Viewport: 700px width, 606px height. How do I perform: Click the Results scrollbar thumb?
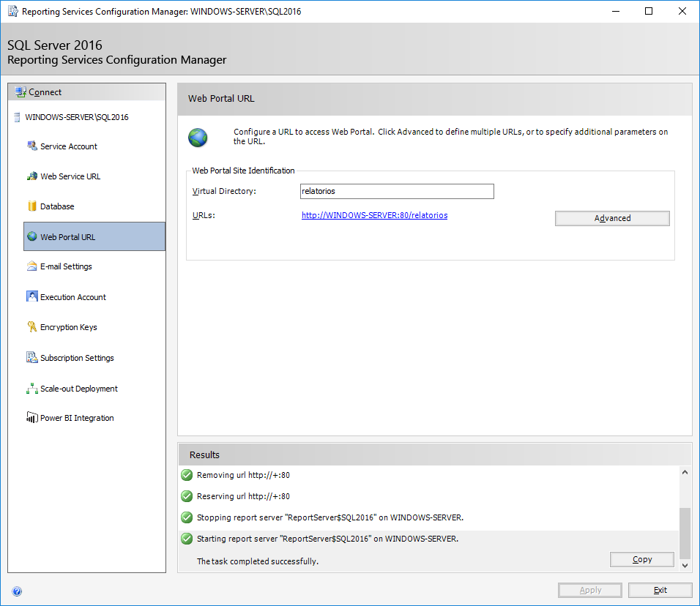685,534
